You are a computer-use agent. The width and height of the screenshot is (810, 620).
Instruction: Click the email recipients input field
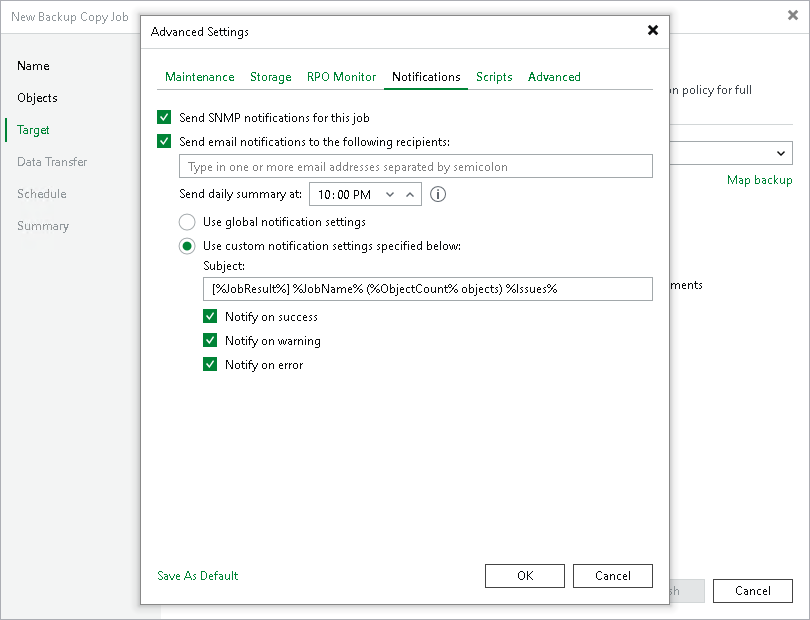click(416, 166)
